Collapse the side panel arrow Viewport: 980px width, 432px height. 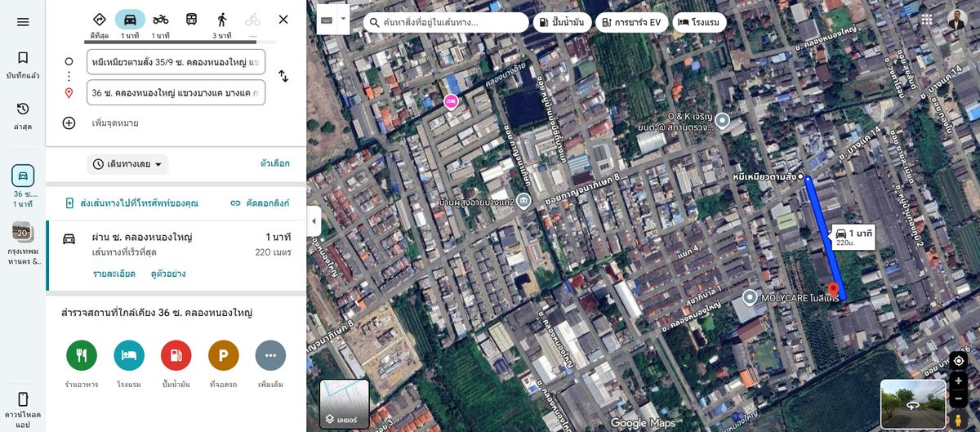312,221
